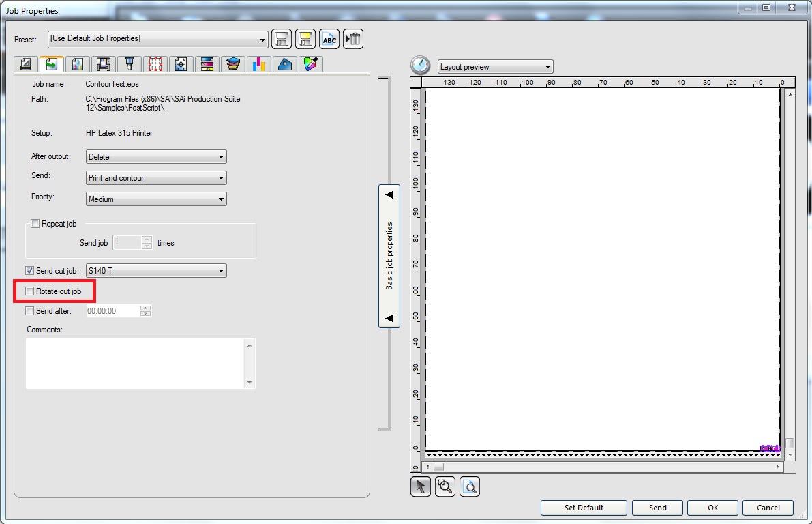Click the Comments box scroll down arrow
Screen dimensions: 812x524
(x=250, y=383)
